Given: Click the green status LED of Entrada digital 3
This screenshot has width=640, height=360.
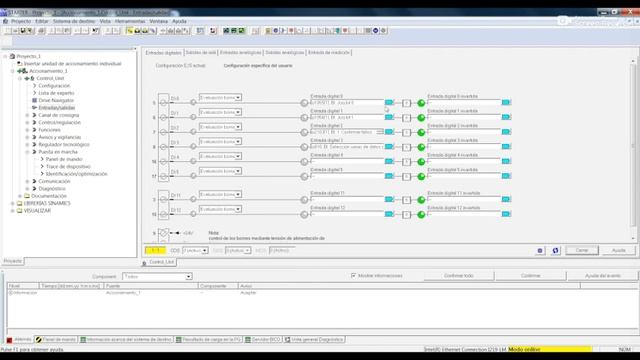Looking at the screenshot, I should coord(421,147).
